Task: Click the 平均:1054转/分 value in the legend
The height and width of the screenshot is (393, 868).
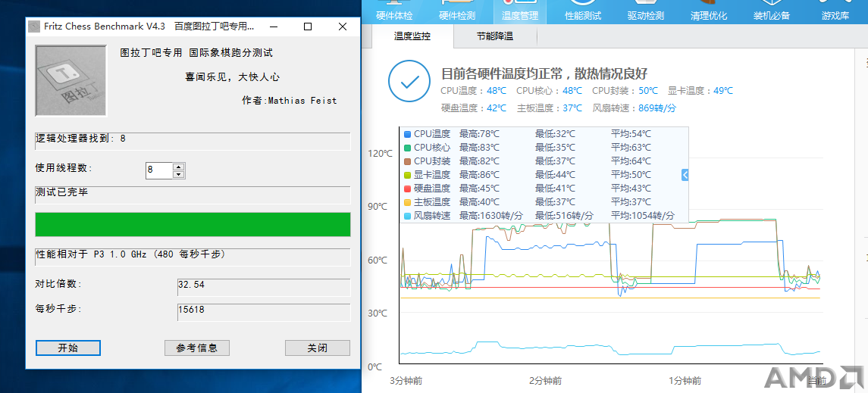Action: (643, 216)
